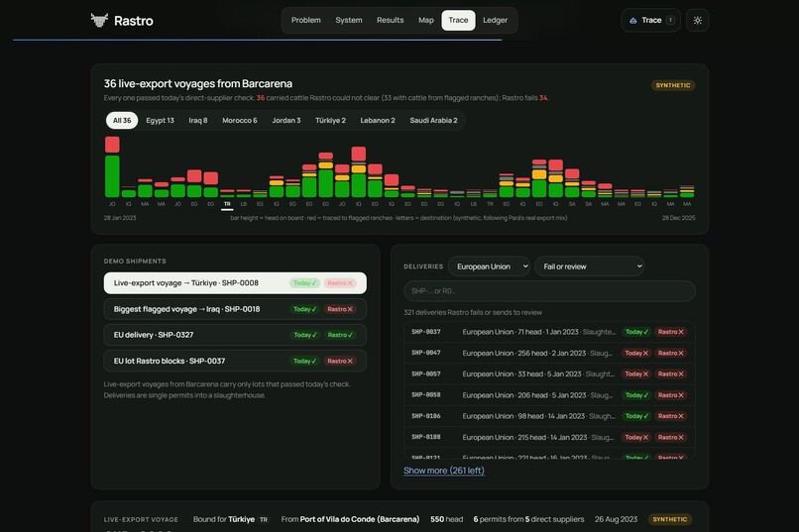Image resolution: width=799 pixels, height=532 pixels.
Task: Filter voyages by Lebanon 2
Action: [x=378, y=121]
